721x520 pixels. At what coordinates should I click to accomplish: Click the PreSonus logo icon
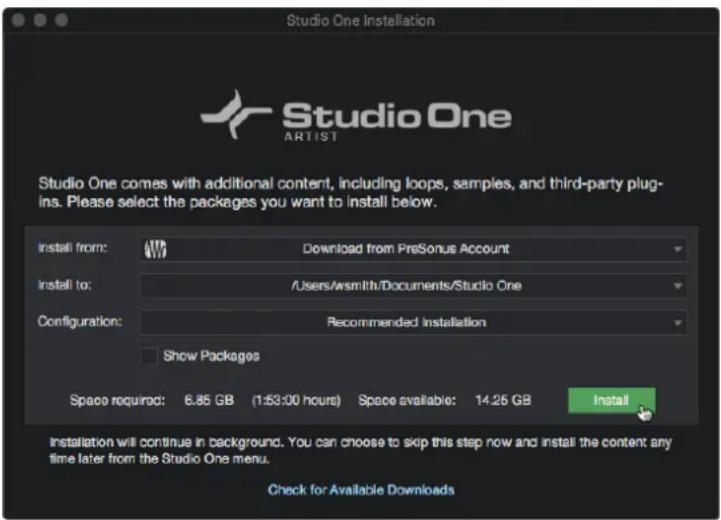[x=155, y=249]
